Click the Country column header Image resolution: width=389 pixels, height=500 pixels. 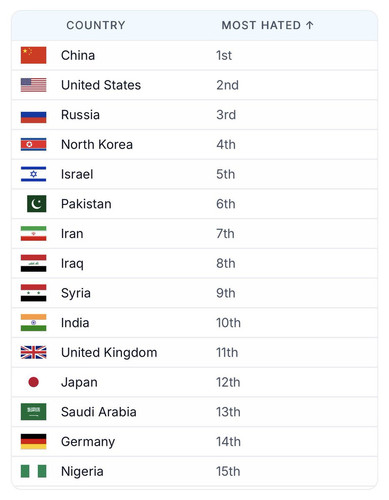pyautogui.click(x=96, y=25)
